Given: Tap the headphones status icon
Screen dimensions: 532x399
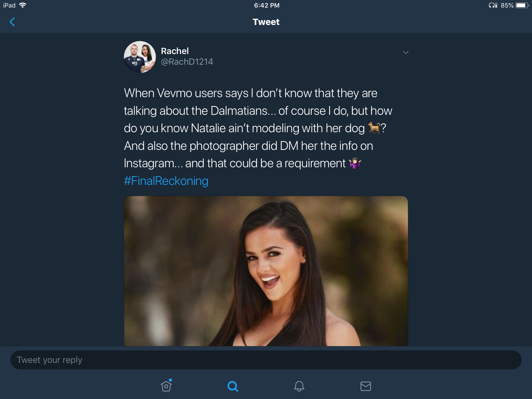Looking at the screenshot, I should (493, 5).
